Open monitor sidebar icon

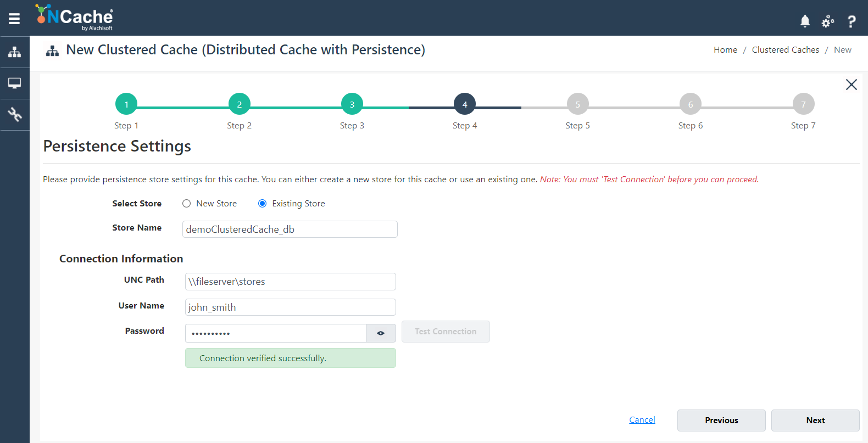[15, 83]
